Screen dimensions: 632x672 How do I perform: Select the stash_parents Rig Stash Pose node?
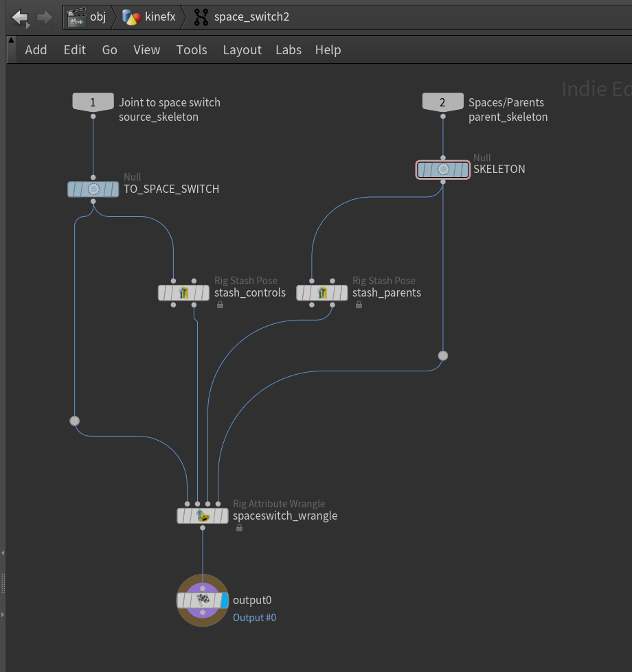[322, 293]
